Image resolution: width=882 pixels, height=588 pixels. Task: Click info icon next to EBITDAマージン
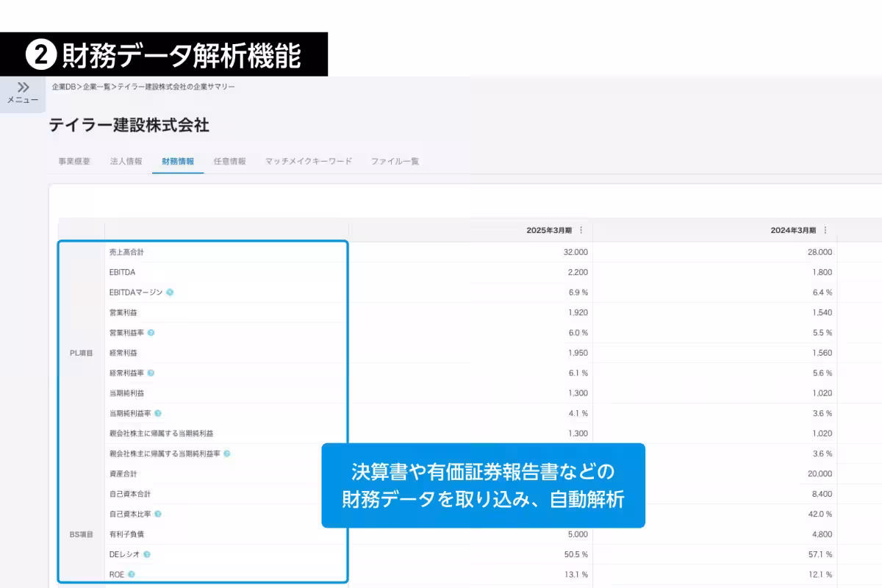tap(170, 293)
